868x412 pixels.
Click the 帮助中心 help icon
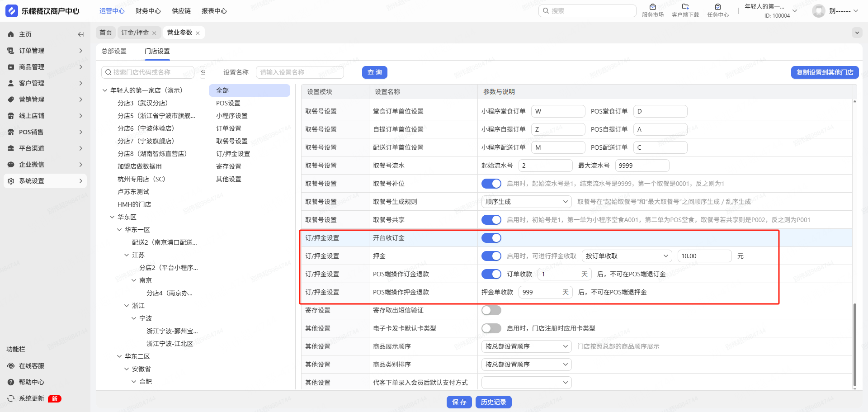point(11,382)
